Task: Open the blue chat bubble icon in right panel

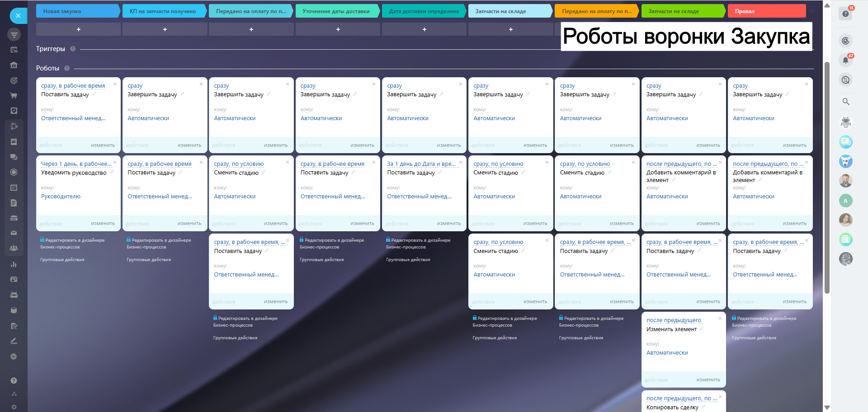Action: [x=846, y=142]
